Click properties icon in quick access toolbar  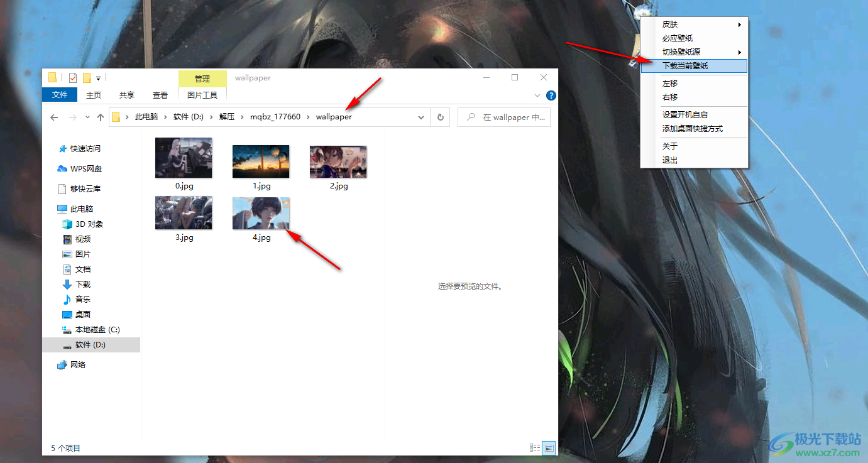tap(73, 78)
